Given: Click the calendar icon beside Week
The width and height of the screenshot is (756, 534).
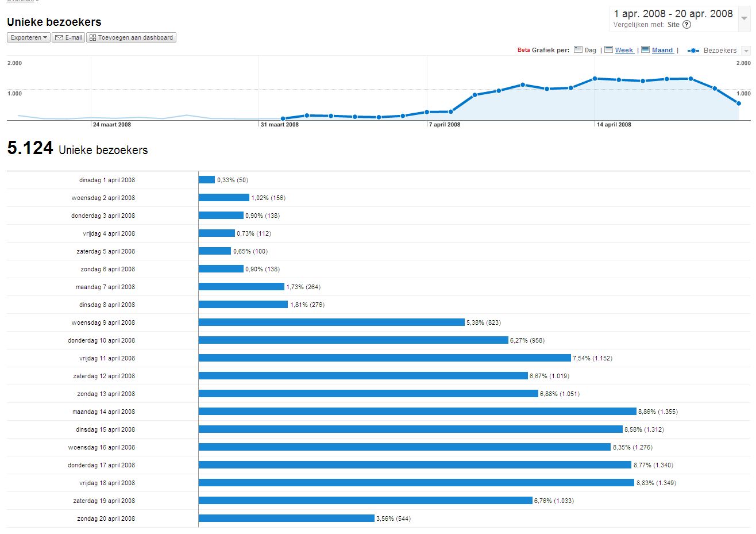Looking at the screenshot, I should 608,50.
